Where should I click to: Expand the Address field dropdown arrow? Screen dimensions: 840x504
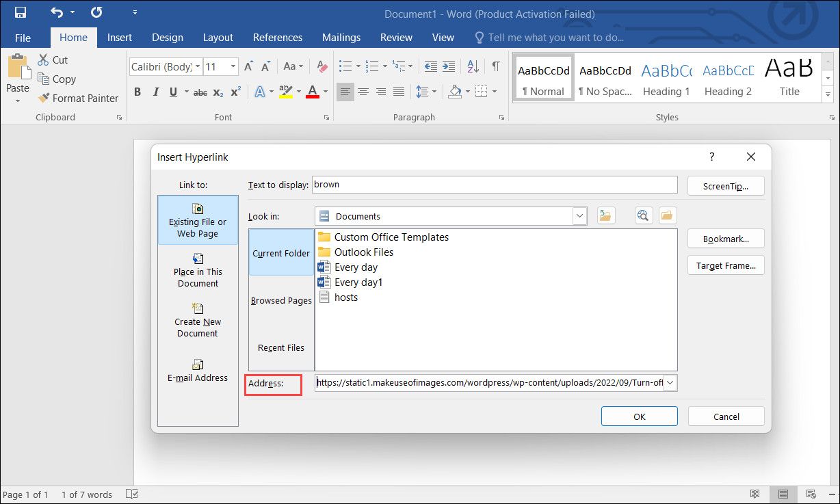670,383
